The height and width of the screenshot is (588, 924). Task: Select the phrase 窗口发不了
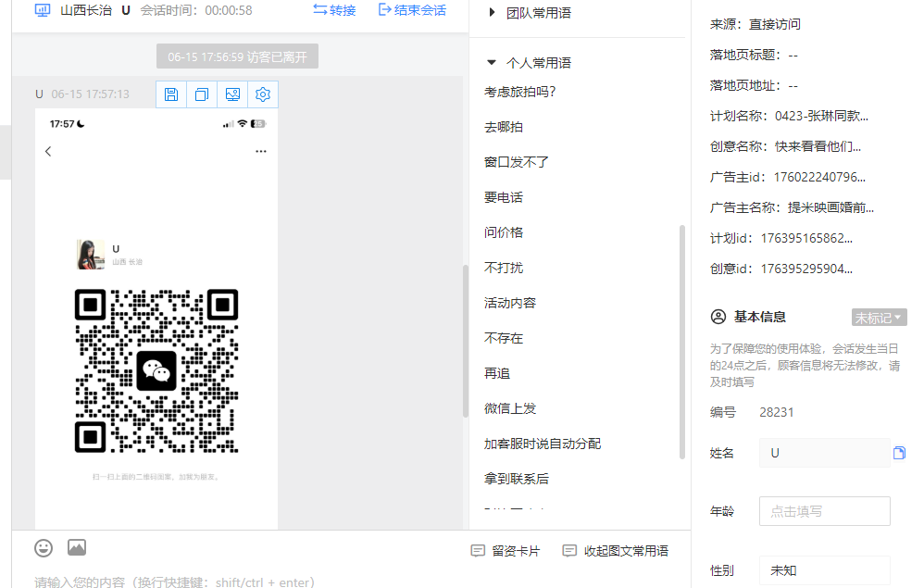click(x=517, y=162)
